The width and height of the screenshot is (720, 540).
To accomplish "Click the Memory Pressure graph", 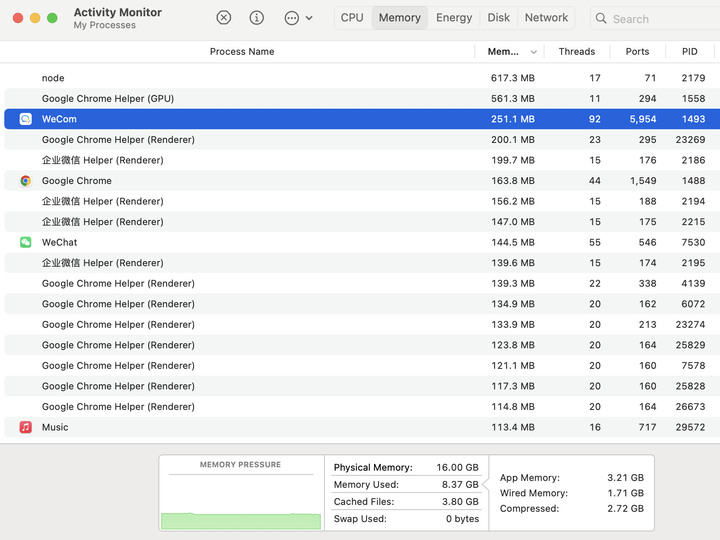I will (241, 501).
